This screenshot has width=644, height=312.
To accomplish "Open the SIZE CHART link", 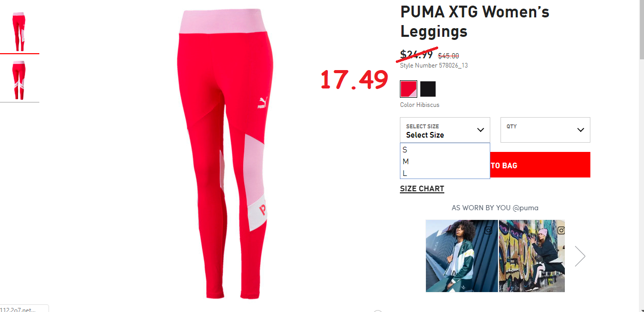I will (422, 189).
